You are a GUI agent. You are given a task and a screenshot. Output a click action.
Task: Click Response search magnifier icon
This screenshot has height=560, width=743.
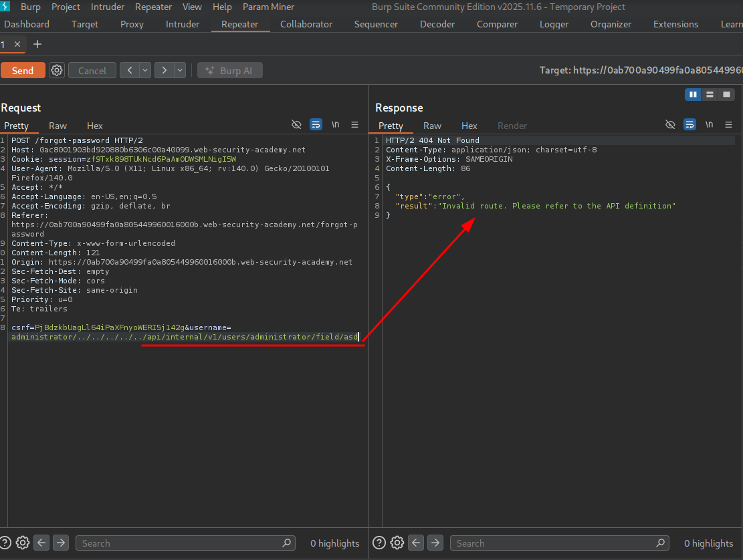(x=661, y=543)
